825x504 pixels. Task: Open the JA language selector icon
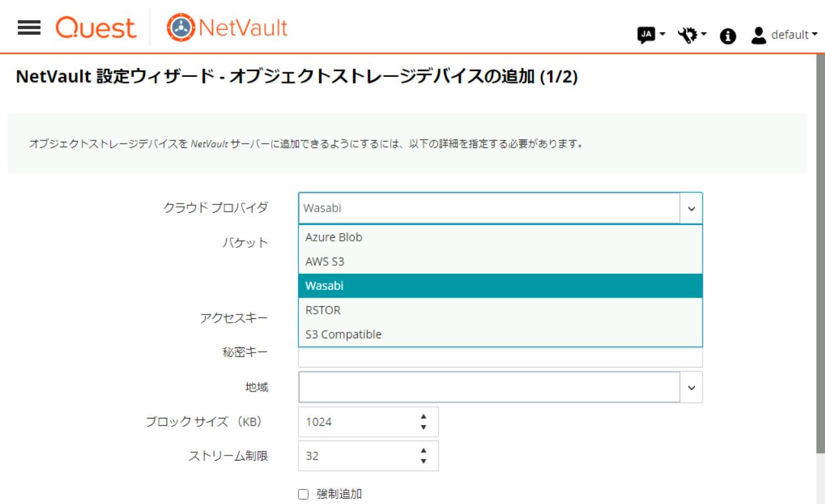[646, 36]
